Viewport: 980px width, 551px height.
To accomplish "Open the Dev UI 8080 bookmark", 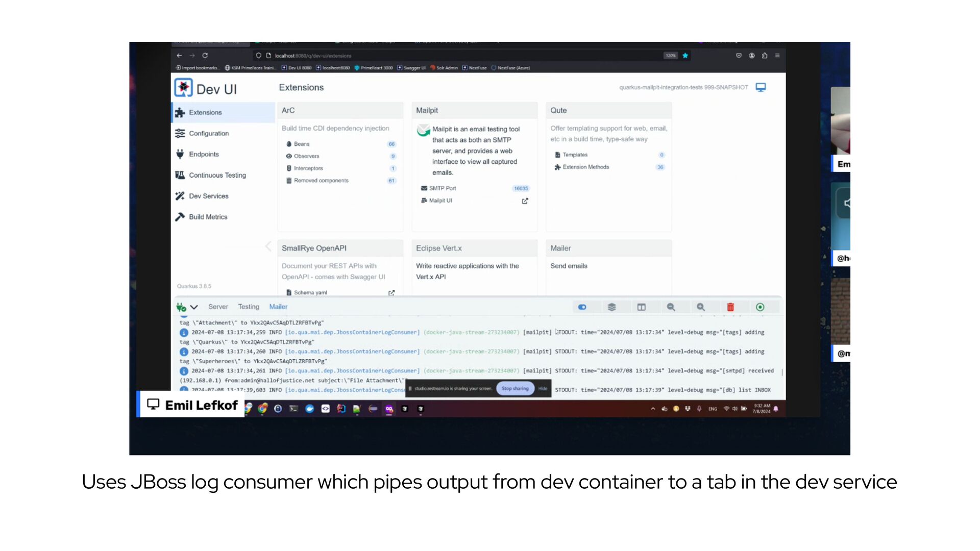I will coord(297,68).
